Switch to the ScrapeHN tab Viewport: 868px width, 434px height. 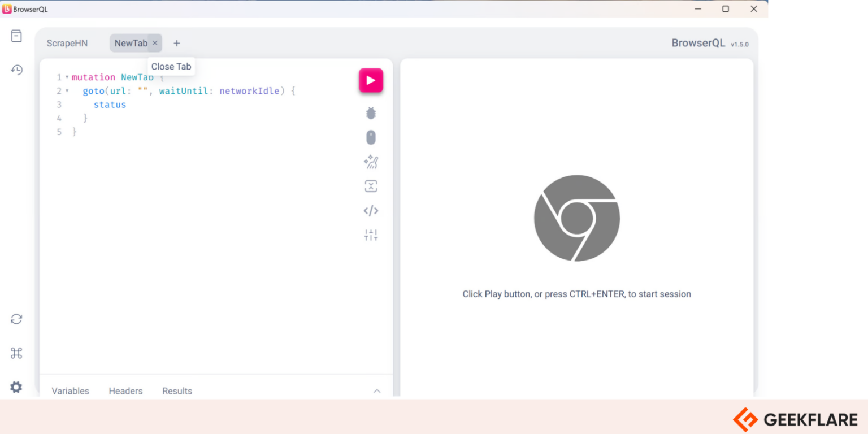[x=67, y=43]
